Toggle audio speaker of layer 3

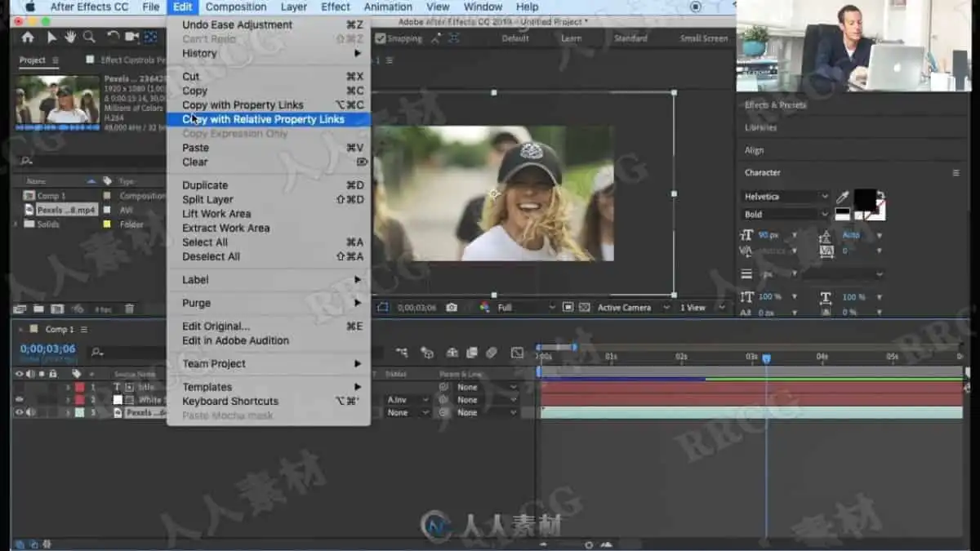(x=31, y=413)
